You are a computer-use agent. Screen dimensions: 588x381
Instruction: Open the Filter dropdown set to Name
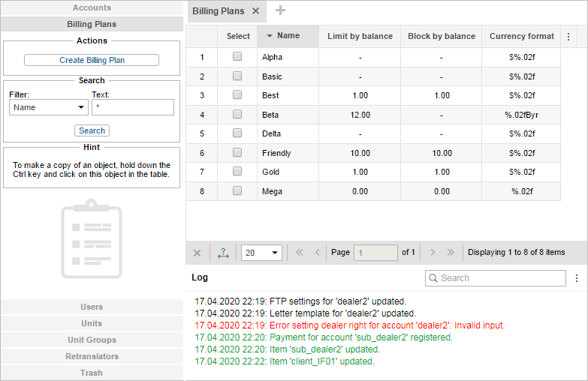coord(49,107)
